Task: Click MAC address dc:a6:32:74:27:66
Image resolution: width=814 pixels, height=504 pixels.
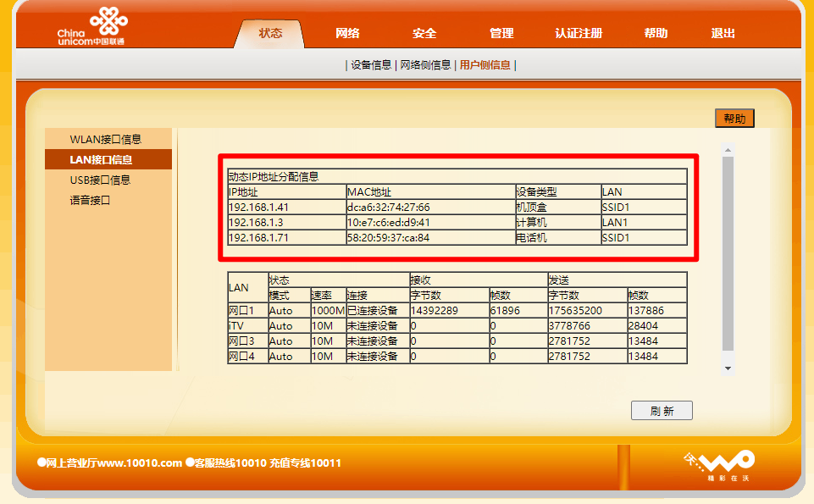Action: click(389, 207)
